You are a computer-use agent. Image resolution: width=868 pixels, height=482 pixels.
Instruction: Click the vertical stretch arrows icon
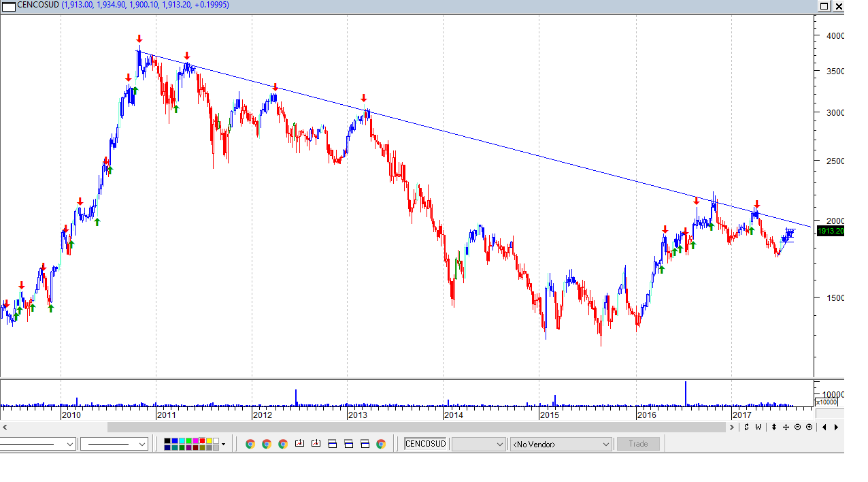coord(774,427)
